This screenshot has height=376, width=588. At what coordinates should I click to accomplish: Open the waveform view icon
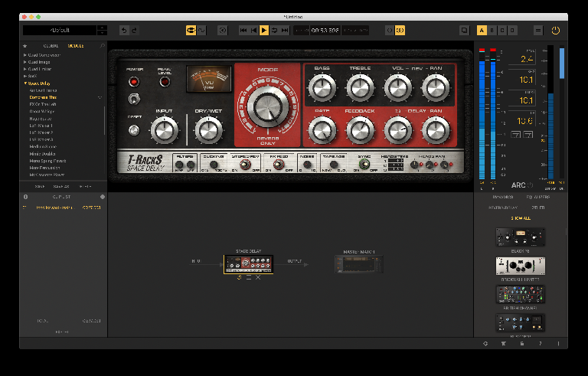tap(201, 31)
